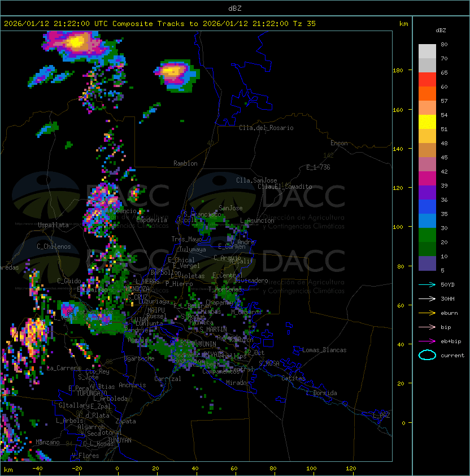The height and width of the screenshot is (476, 470).
Task: Click the 'Manzano' map label
Action: [x=47, y=442]
